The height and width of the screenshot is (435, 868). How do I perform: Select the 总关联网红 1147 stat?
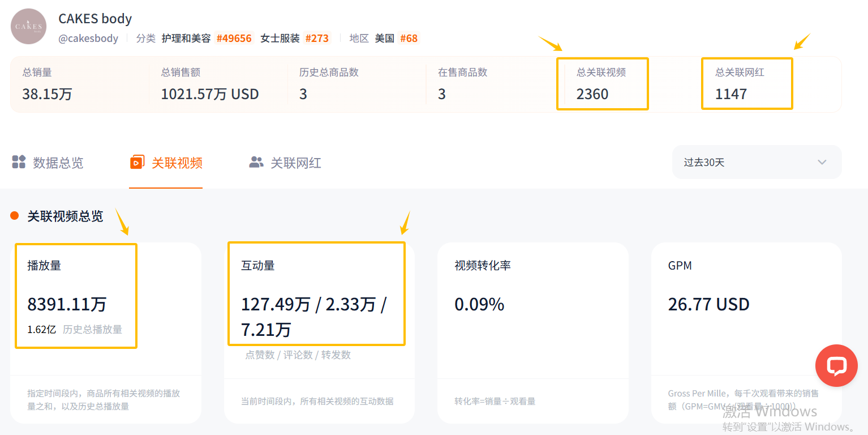point(747,83)
